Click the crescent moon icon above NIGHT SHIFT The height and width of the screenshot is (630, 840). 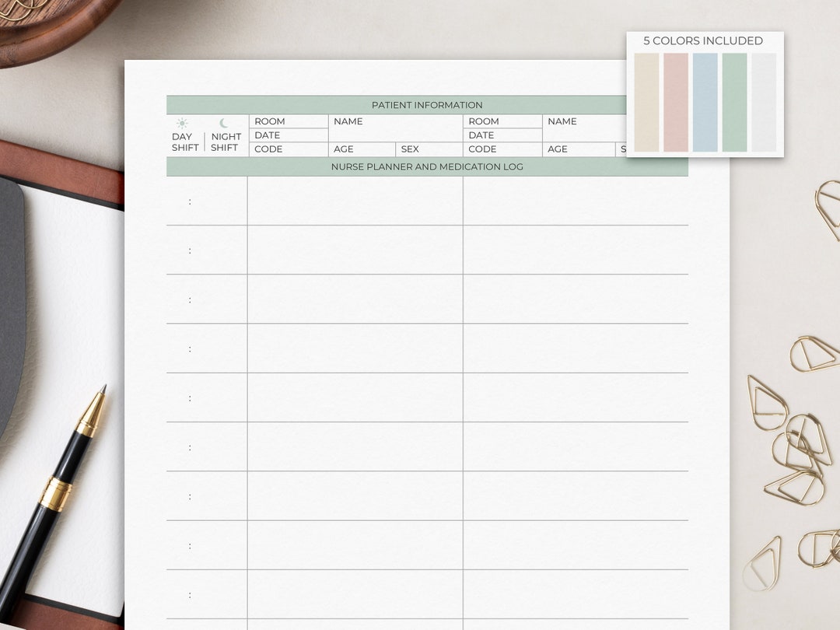(x=224, y=123)
